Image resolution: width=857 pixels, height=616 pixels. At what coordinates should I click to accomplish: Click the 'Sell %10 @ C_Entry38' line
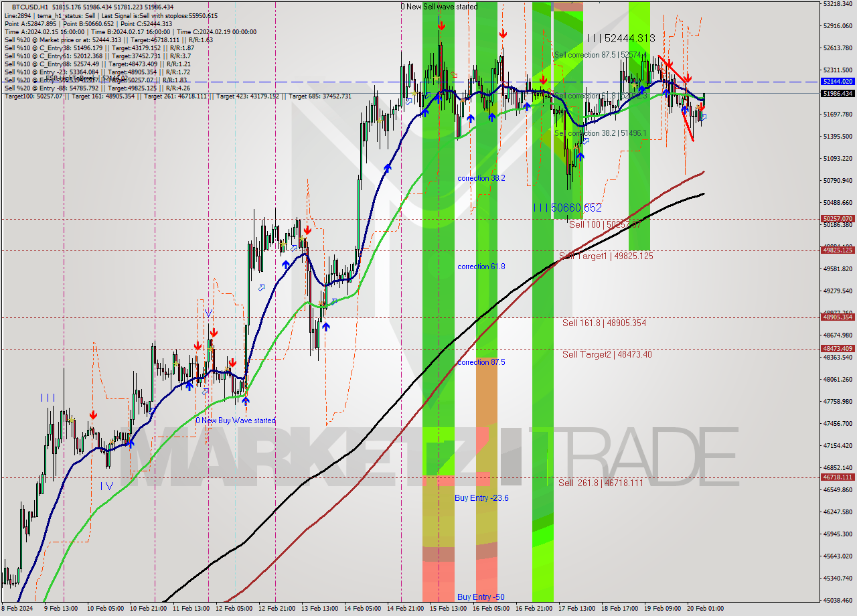click(x=99, y=48)
